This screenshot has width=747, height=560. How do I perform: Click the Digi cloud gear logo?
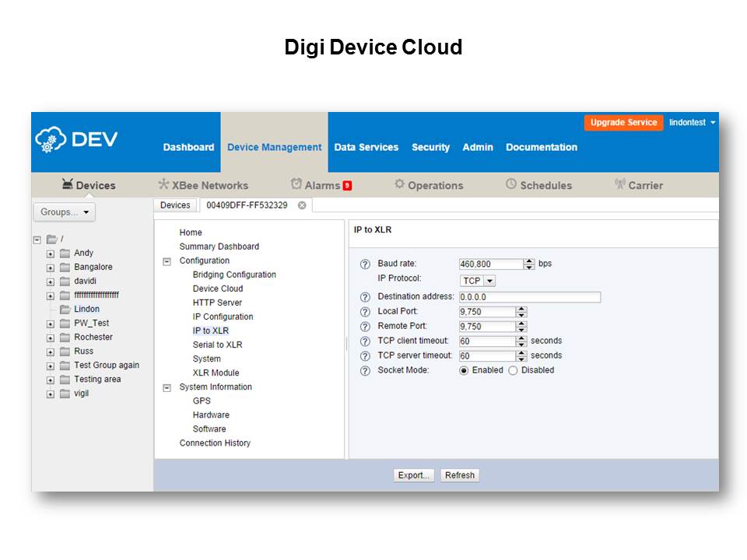[51, 140]
